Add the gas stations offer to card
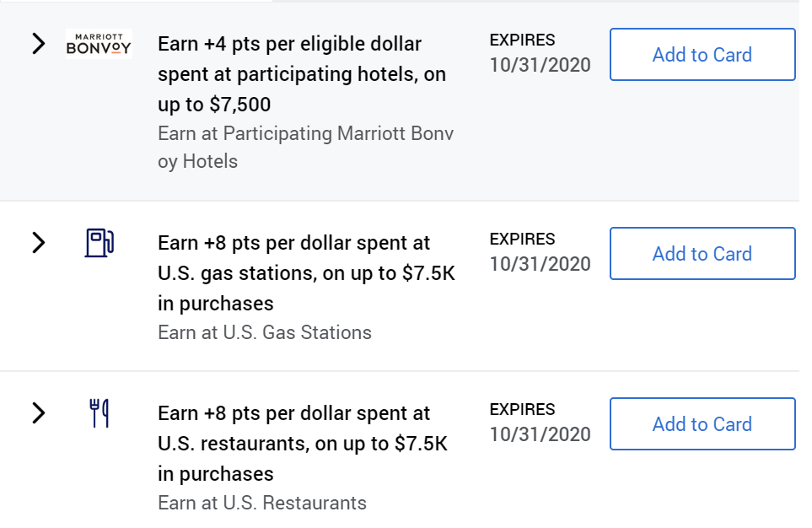The height and width of the screenshot is (528, 812). click(702, 253)
